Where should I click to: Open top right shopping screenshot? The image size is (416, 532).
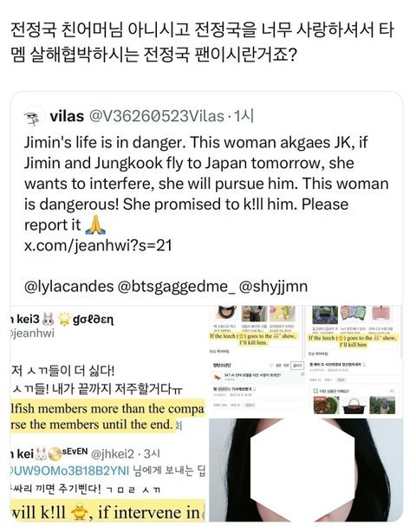[354, 361]
